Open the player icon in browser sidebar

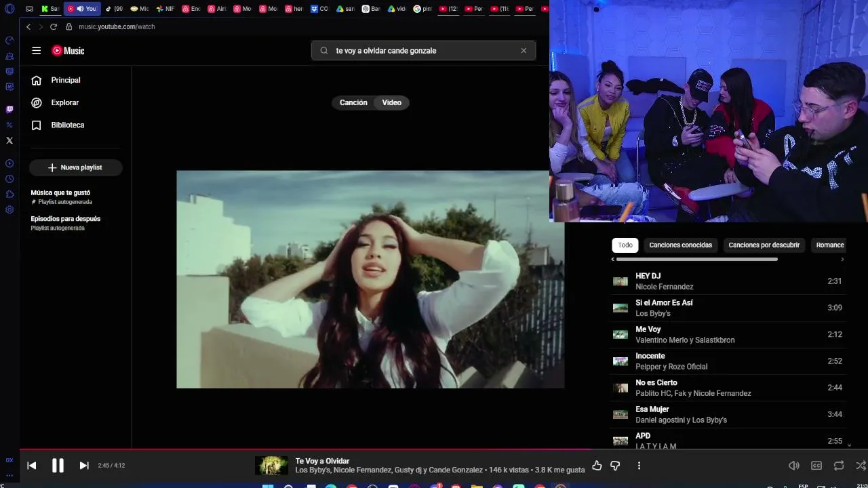click(x=9, y=163)
